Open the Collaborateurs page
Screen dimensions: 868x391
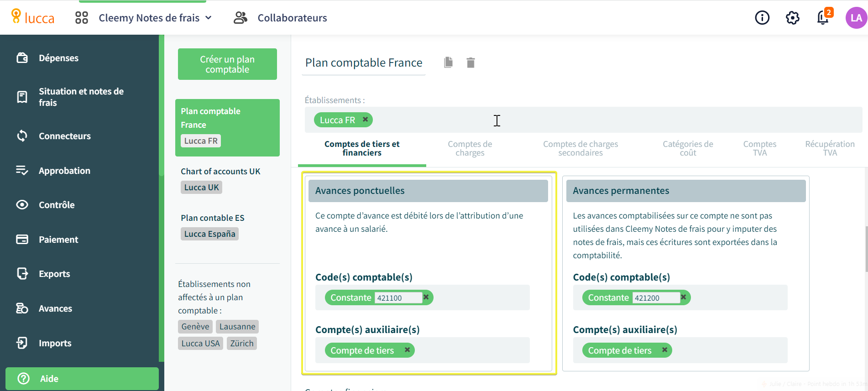(x=292, y=18)
